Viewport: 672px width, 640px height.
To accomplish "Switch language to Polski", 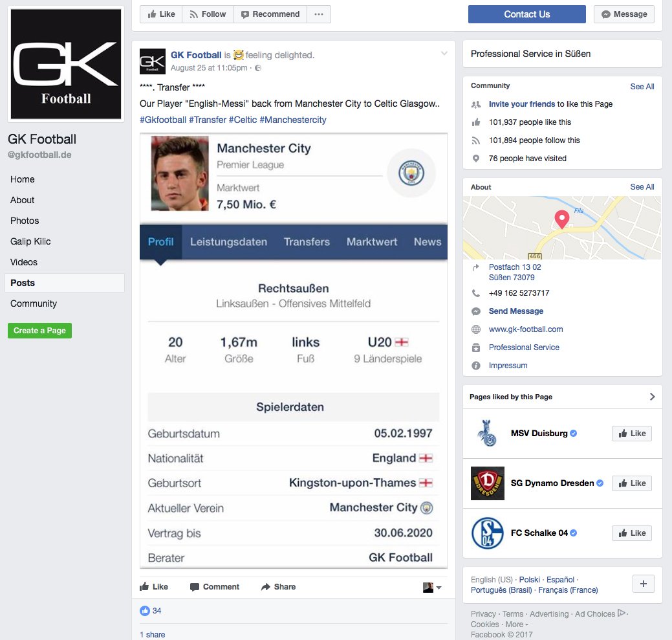I will [x=529, y=580].
